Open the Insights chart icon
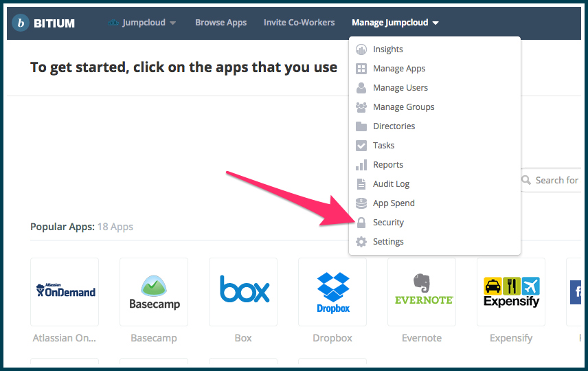This screenshot has width=588, height=371. [x=361, y=49]
